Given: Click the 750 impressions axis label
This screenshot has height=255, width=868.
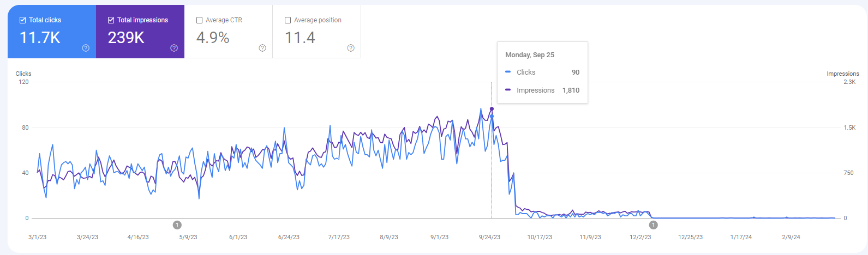Looking at the screenshot, I should tap(848, 173).
